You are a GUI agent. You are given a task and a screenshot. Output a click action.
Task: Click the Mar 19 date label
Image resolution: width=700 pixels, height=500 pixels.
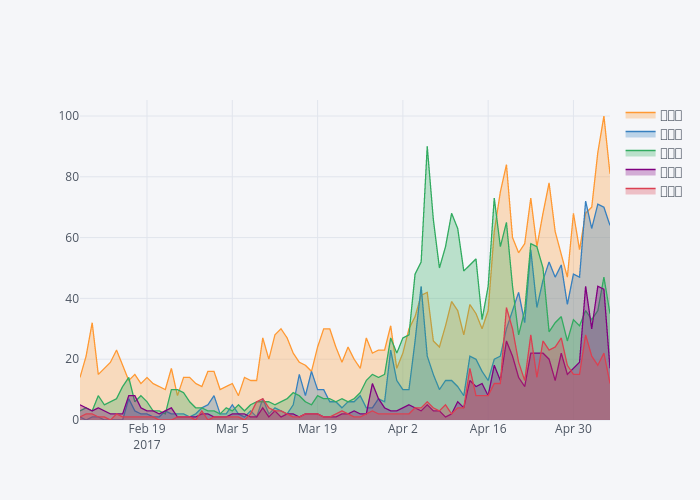point(318,429)
